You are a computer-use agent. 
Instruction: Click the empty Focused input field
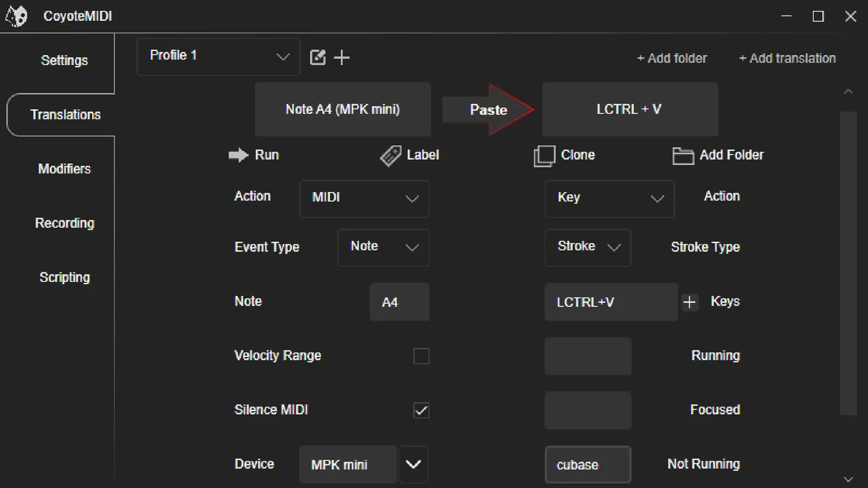(588, 410)
